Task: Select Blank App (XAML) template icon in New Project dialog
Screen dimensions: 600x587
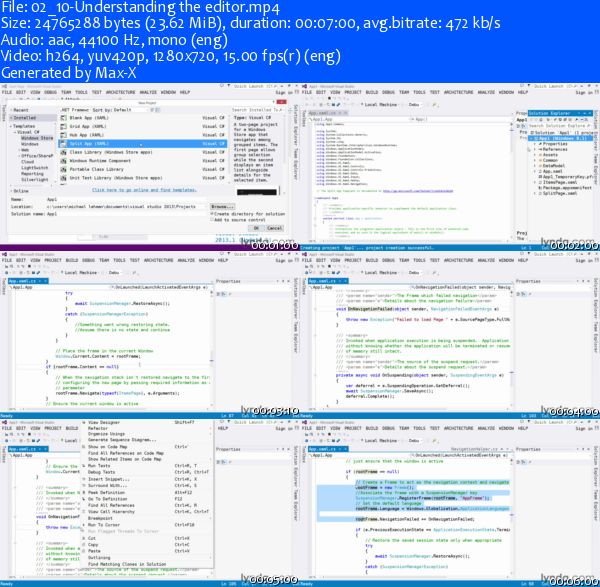Action: (64, 118)
